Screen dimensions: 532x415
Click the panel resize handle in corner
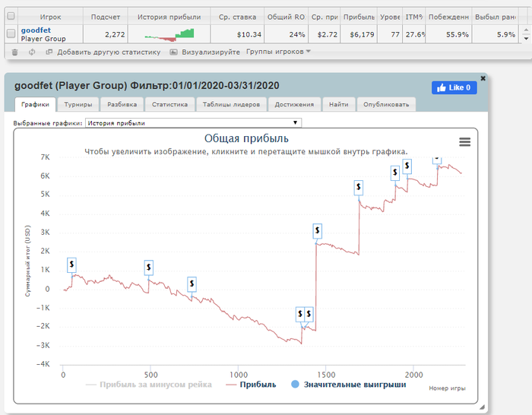click(482, 407)
